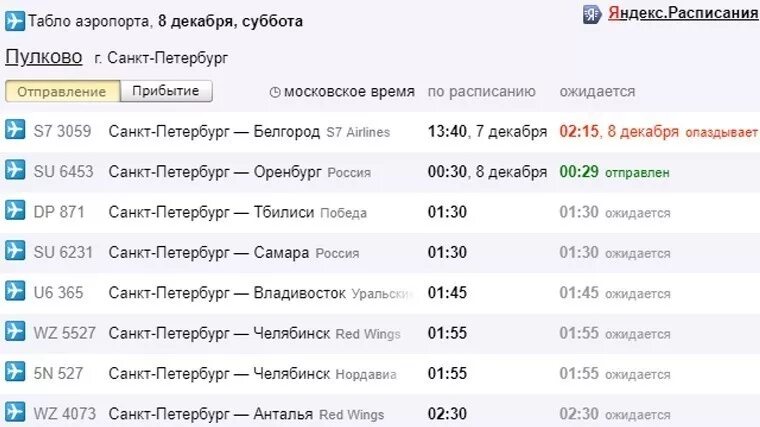Open the Яндекс.Расписания link
The width and height of the screenshot is (760, 427).
[x=683, y=13]
